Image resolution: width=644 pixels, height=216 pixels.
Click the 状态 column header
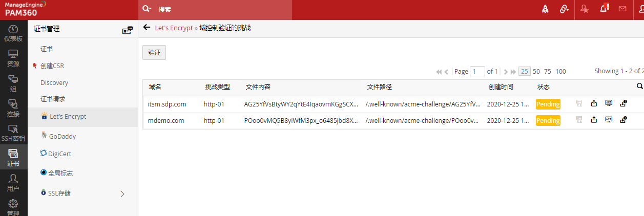[544, 87]
